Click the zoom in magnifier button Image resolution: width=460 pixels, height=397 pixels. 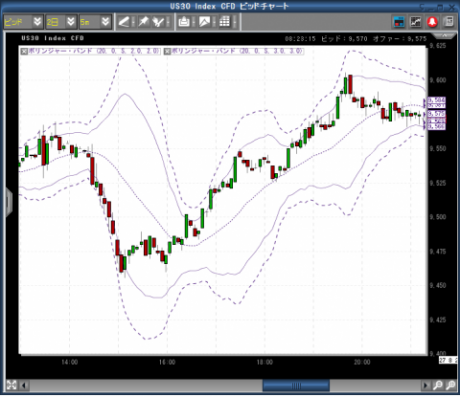438,386
